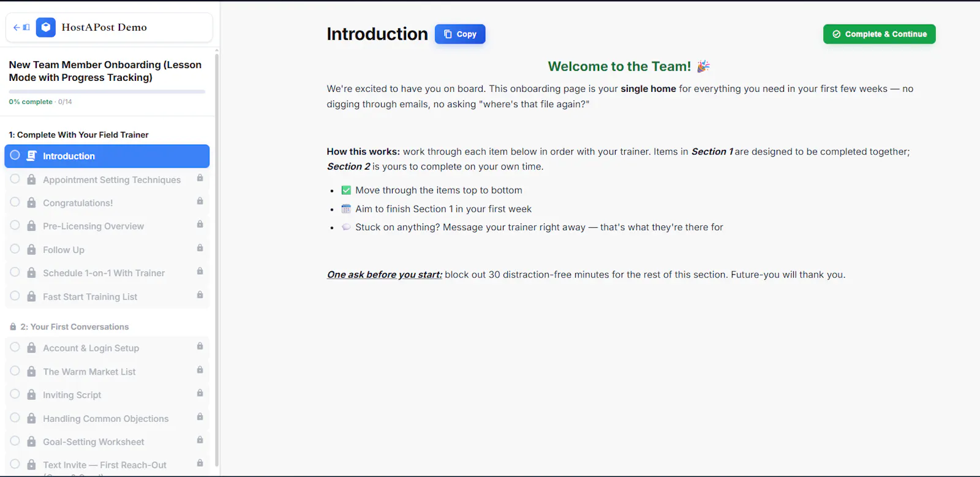The height and width of the screenshot is (477, 980).
Task: Toggle completion circle for Follow Up
Action: pos(15,249)
